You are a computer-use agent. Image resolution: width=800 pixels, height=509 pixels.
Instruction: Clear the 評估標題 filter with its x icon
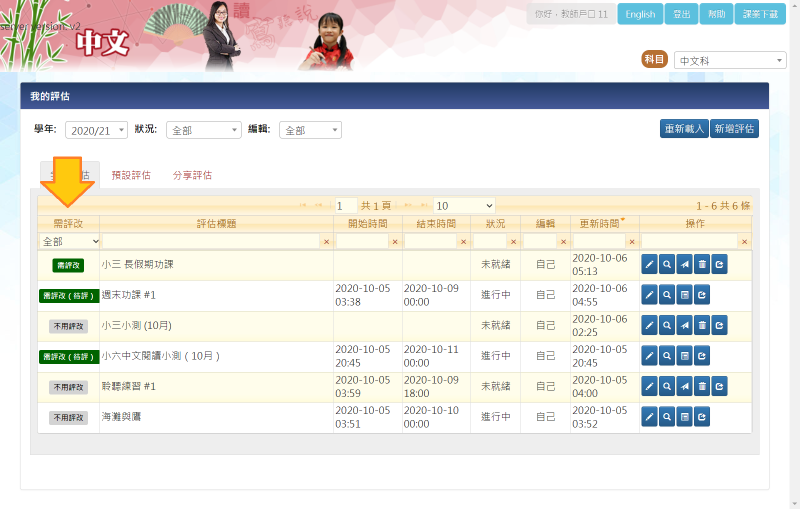coord(325,242)
